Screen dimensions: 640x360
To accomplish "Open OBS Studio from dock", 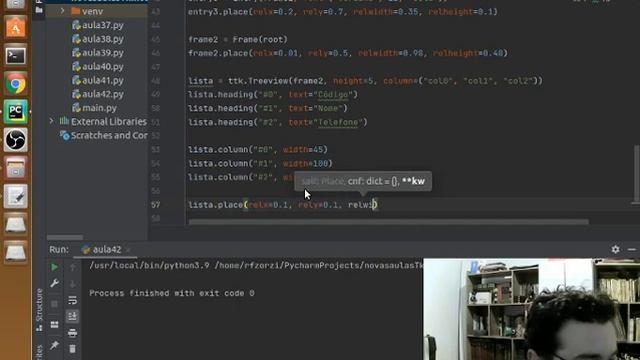I will coord(16,140).
